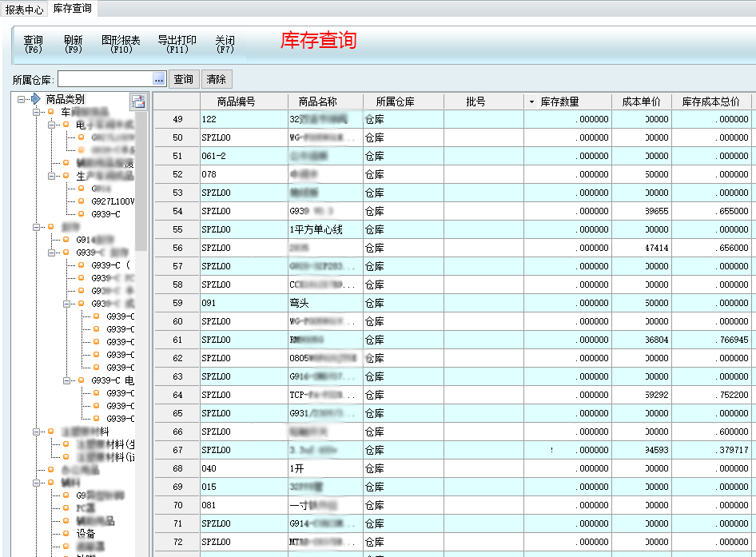The height and width of the screenshot is (557, 756).
Task: Select the 商品类别 root arrow icon
Action: 36,99
